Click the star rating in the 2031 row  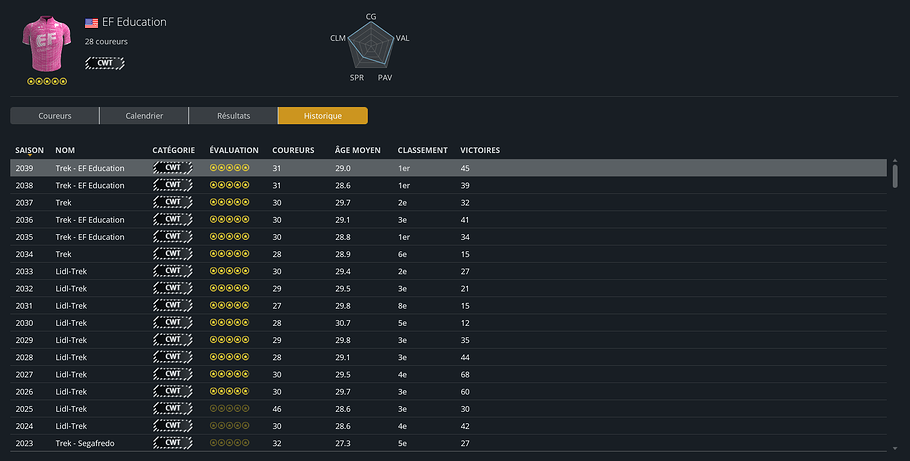coord(229,305)
